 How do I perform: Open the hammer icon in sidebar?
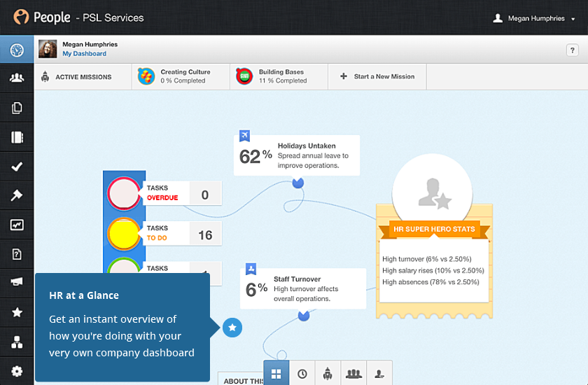(x=17, y=195)
